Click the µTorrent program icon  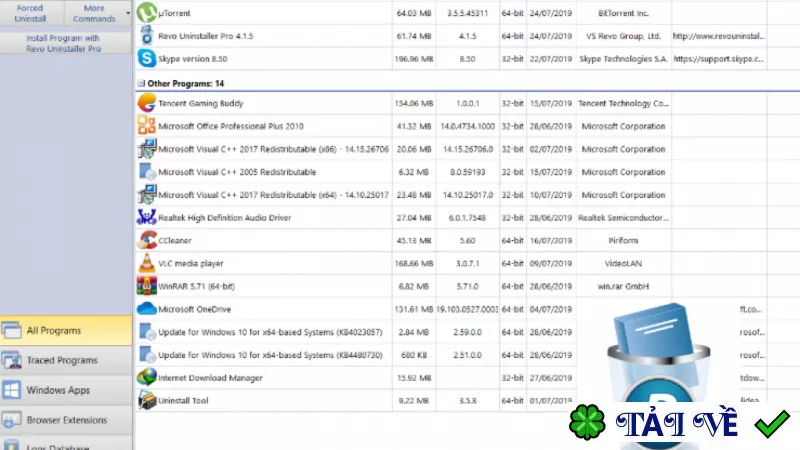click(147, 13)
